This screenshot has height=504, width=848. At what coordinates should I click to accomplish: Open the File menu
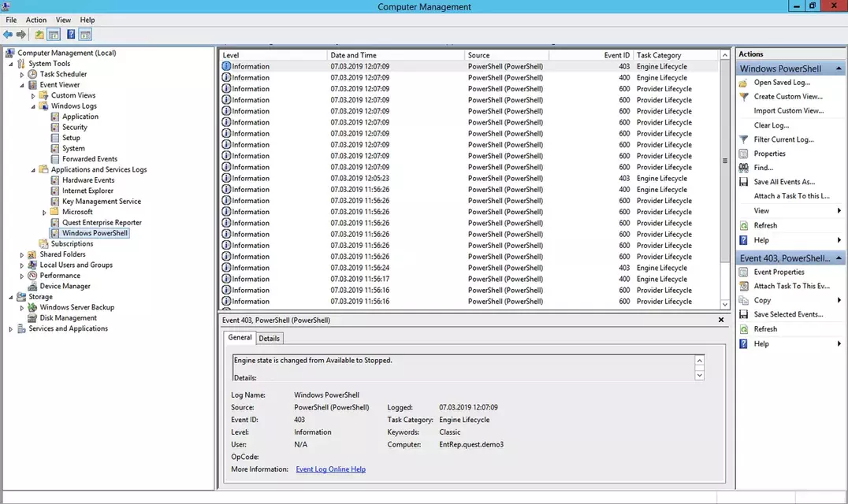11,20
